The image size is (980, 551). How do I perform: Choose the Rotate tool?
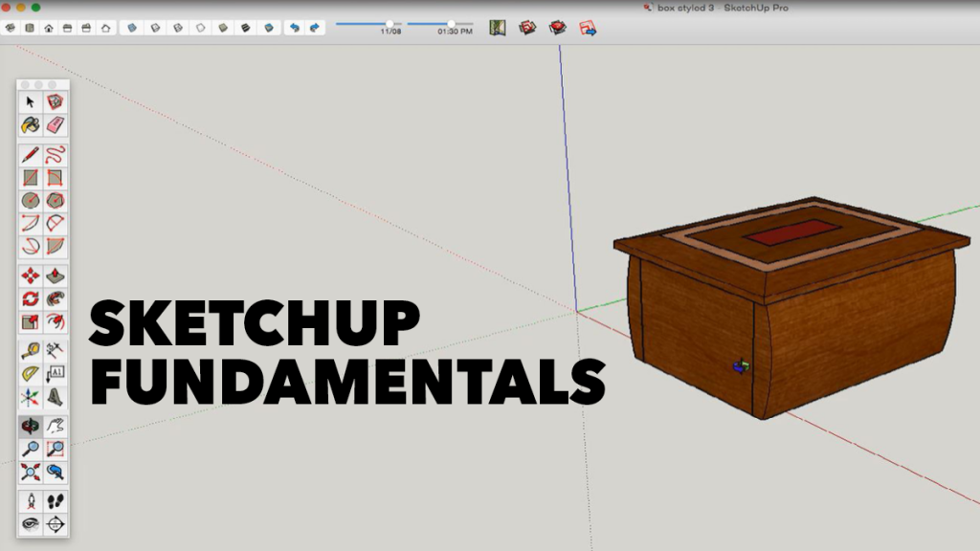pyautogui.click(x=30, y=298)
